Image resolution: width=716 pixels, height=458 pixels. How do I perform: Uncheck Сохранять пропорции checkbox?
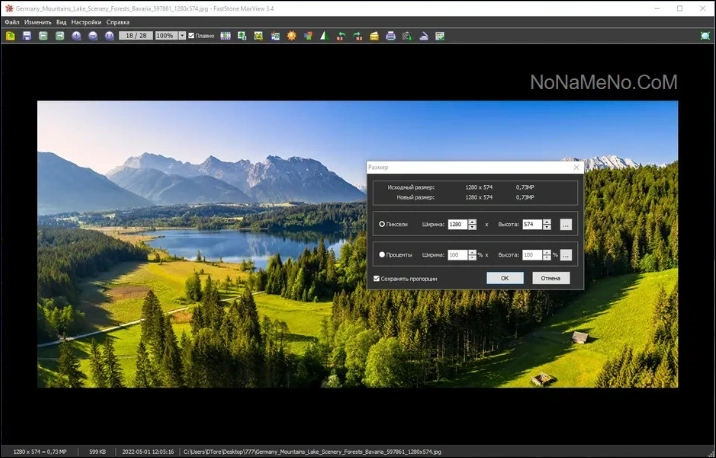(x=376, y=279)
